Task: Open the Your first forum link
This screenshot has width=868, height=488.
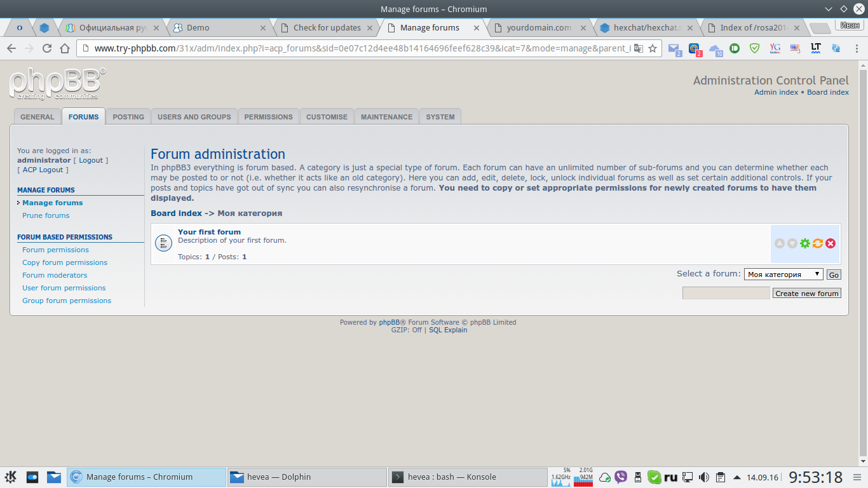Action: pos(210,232)
